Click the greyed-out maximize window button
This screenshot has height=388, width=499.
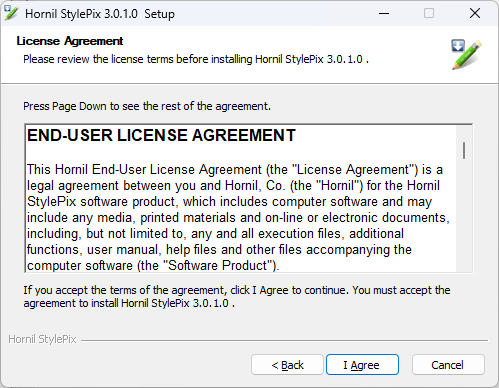(429, 14)
